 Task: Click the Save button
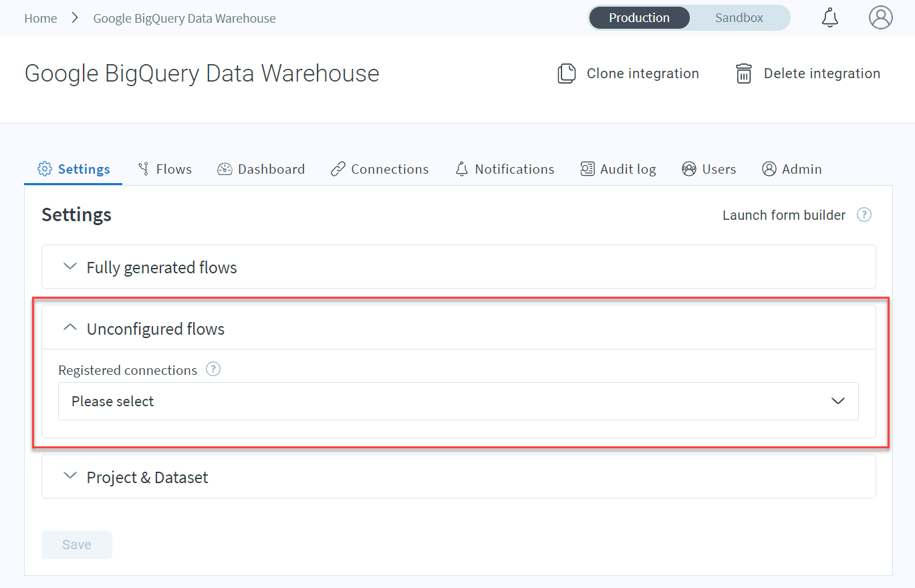point(77,545)
